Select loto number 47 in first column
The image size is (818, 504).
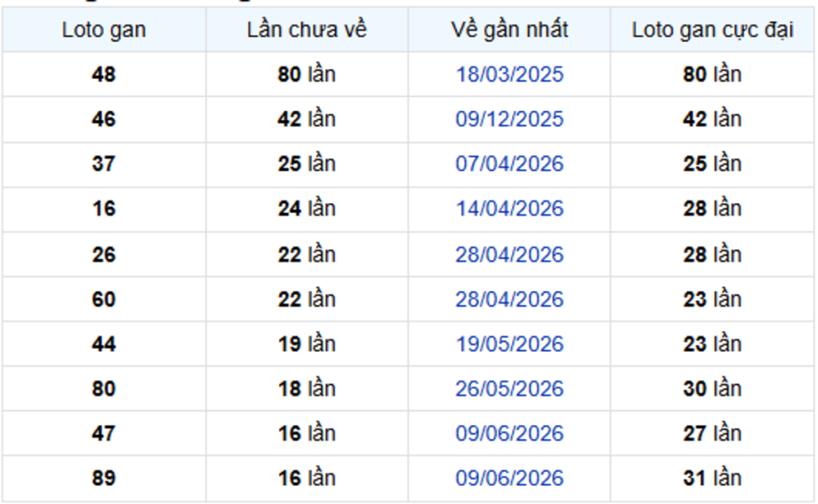[x=104, y=434]
